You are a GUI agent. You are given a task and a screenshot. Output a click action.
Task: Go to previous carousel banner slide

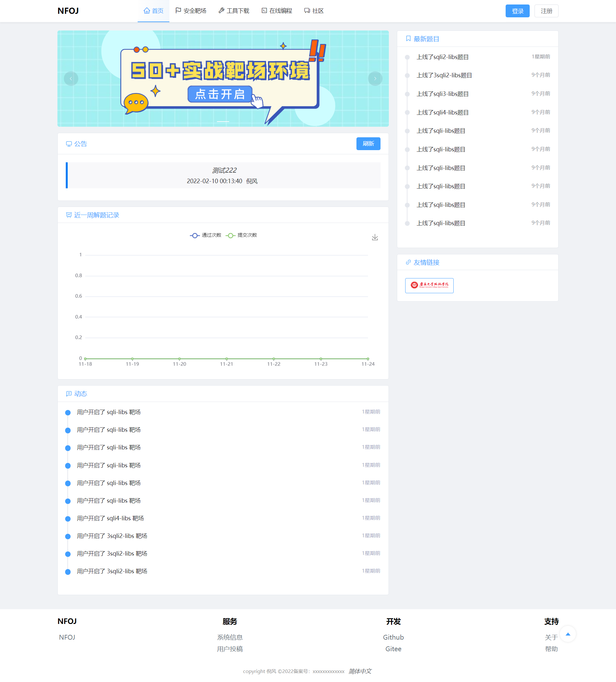tap(71, 79)
